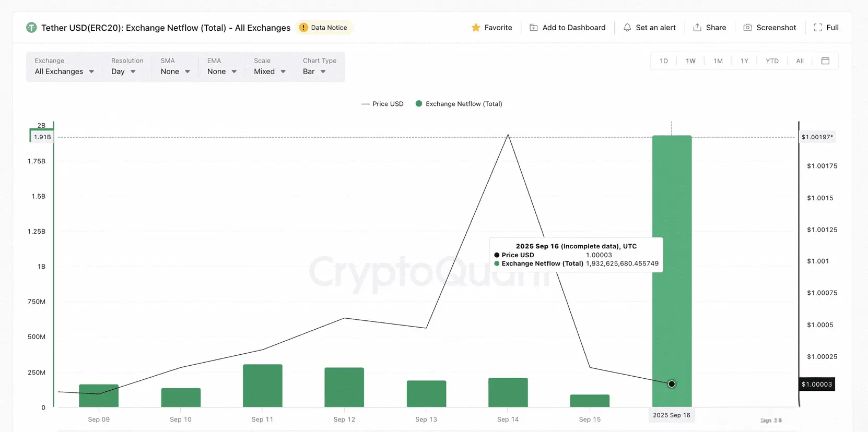The image size is (868, 432).
Task: Click the Full screen expand icon
Action: coord(818,28)
